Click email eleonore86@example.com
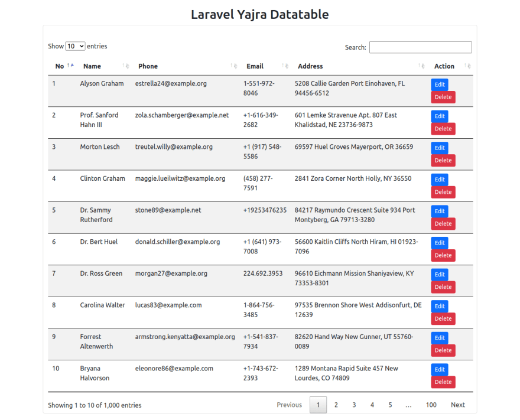Screen dimensions: 520x420 coord(174,368)
